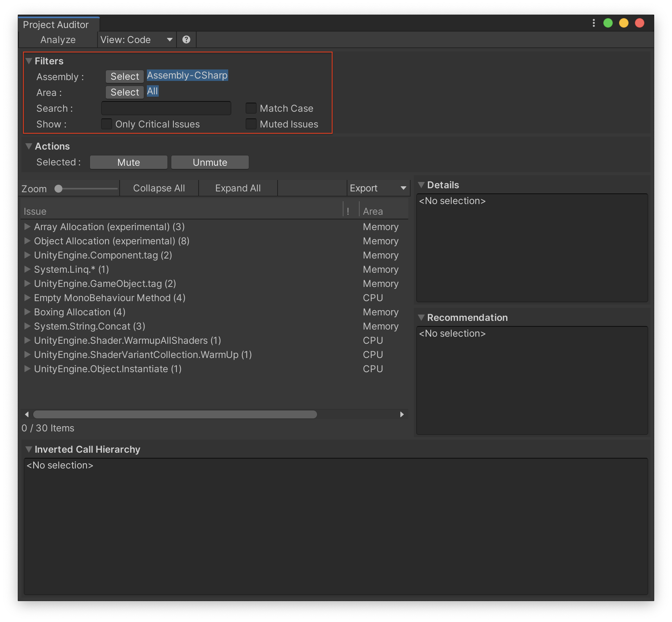Click the Expand All button
The width and height of the screenshot is (672, 622).
238,188
